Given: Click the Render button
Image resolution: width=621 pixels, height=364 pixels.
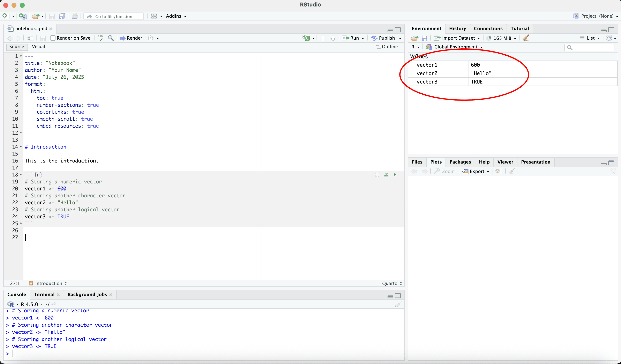Looking at the screenshot, I should pos(131,38).
